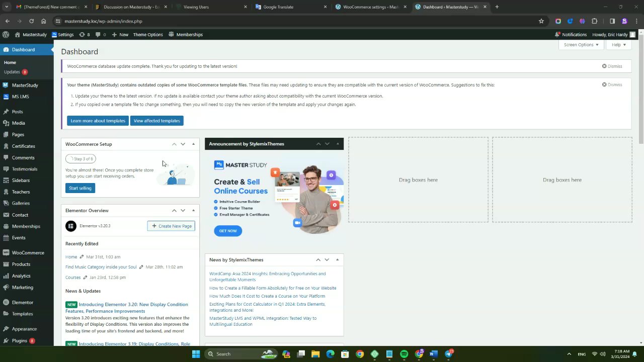The image size is (644, 362).
Task: Open WooCommerce in the admin sidebar
Action: pos(27,253)
